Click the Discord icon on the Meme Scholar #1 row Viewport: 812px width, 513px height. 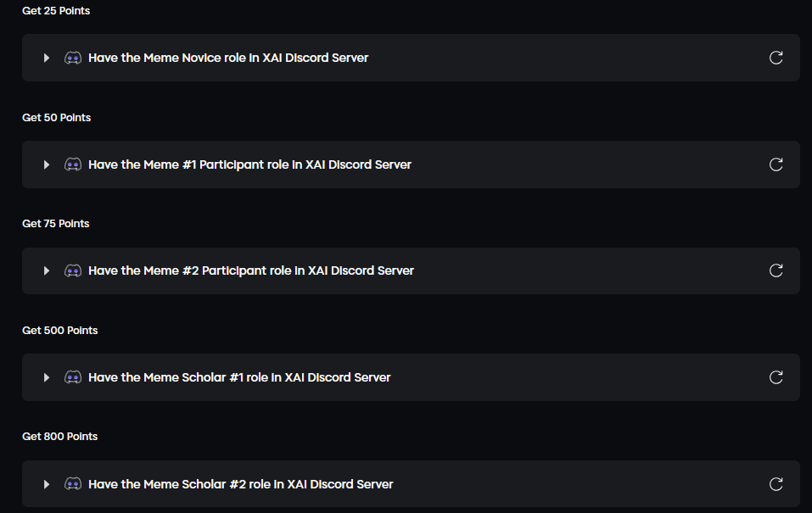pos(73,377)
